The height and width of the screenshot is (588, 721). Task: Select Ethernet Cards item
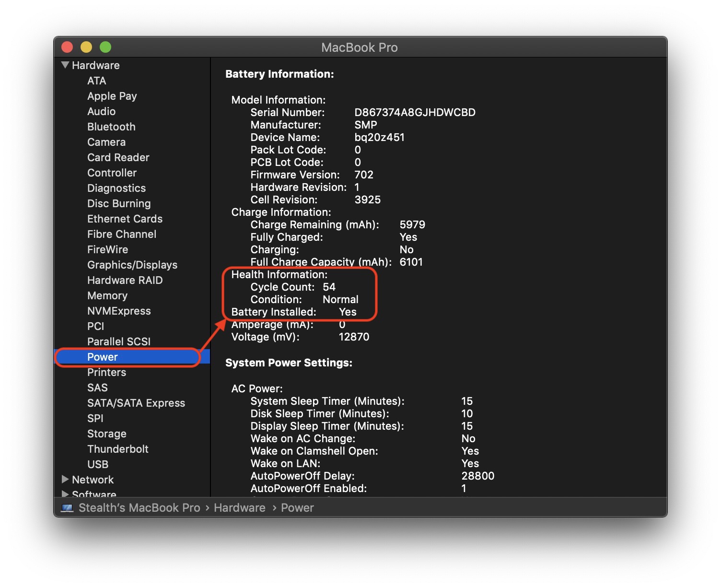[125, 219]
